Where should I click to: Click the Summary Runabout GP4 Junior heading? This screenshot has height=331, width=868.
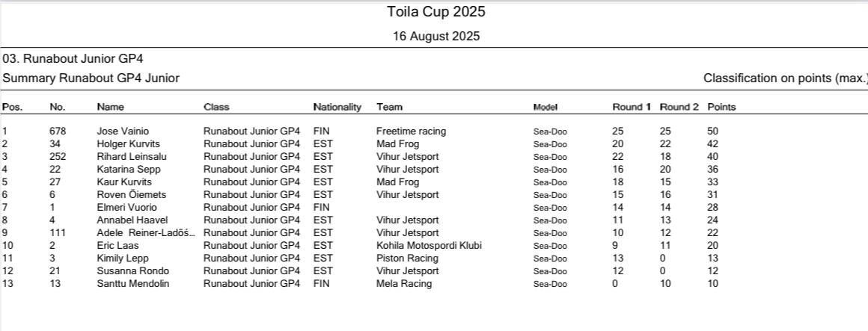pyautogui.click(x=91, y=78)
